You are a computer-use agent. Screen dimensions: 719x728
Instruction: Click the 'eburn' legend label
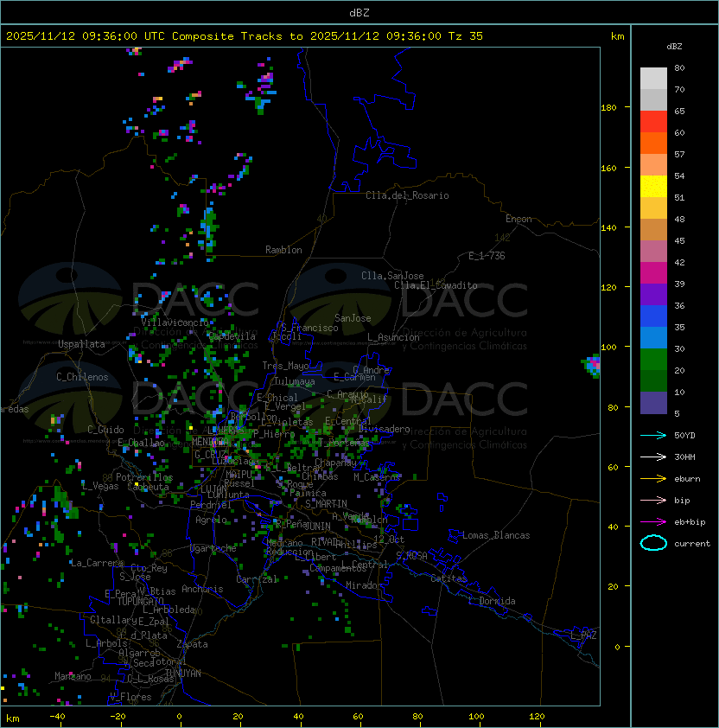[x=687, y=479]
